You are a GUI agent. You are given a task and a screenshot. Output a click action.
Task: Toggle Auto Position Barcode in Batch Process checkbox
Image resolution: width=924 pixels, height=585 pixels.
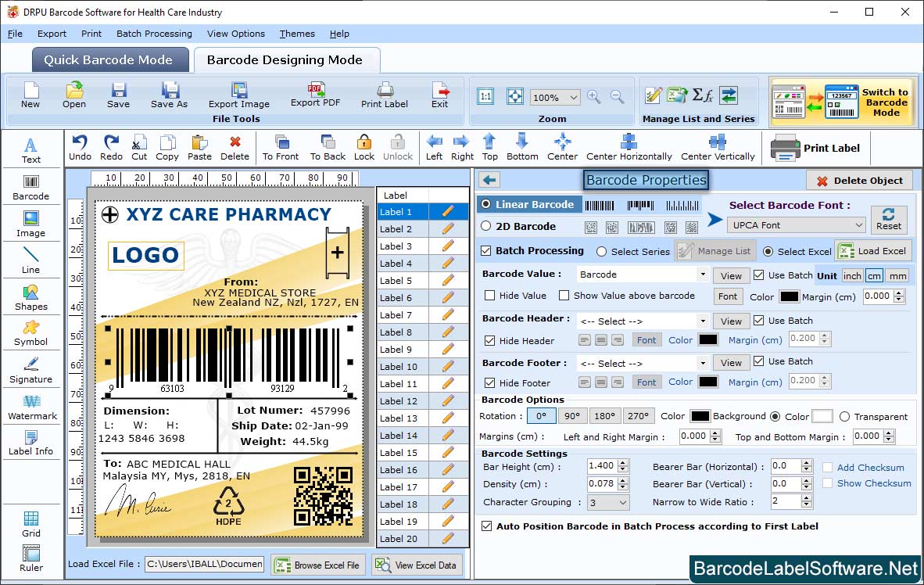(486, 526)
